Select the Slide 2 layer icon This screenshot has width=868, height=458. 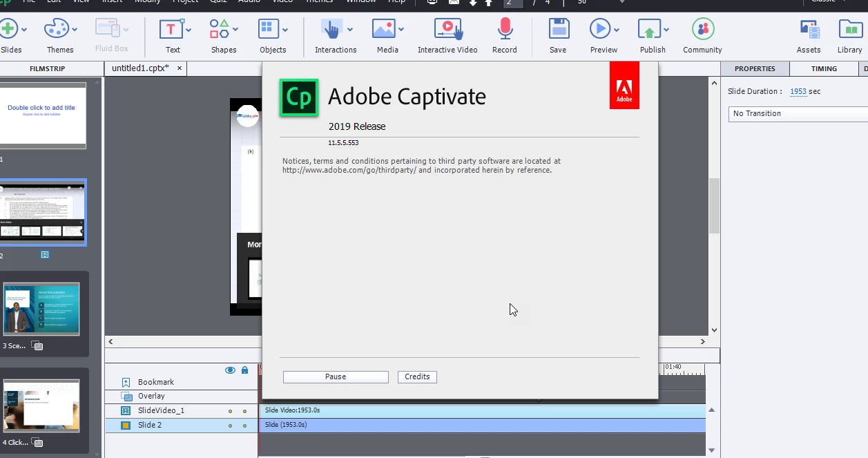click(126, 425)
